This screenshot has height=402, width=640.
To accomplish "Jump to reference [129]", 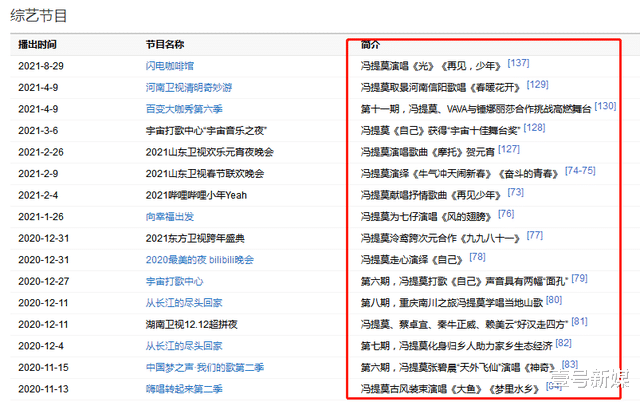I will click(538, 85).
